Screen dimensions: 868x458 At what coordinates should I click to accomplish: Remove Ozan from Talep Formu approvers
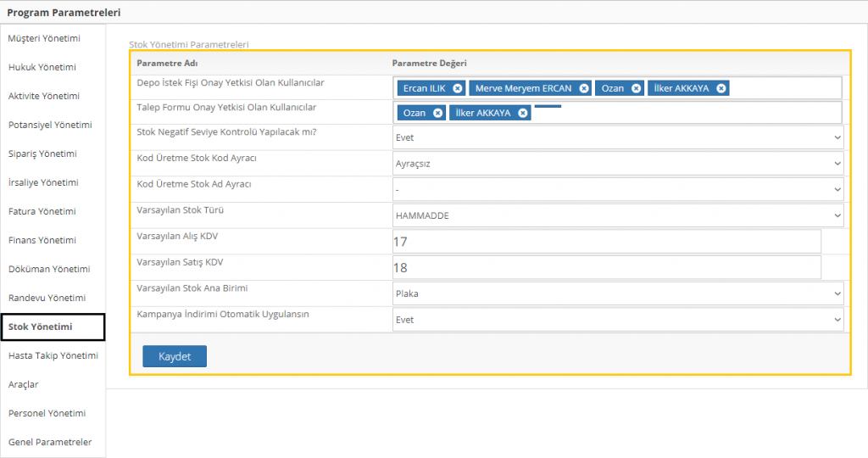[437, 113]
